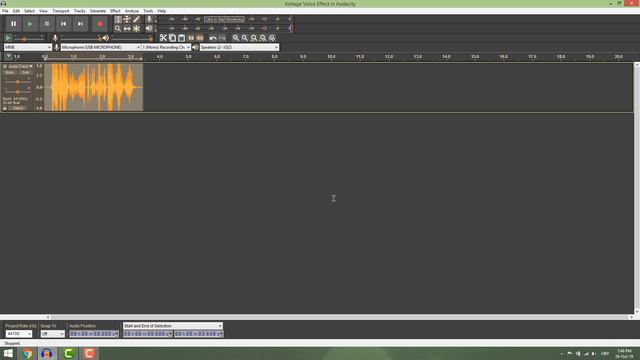Zoom out of the waveform
The image size is (640, 360).
[x=244, y=38]
